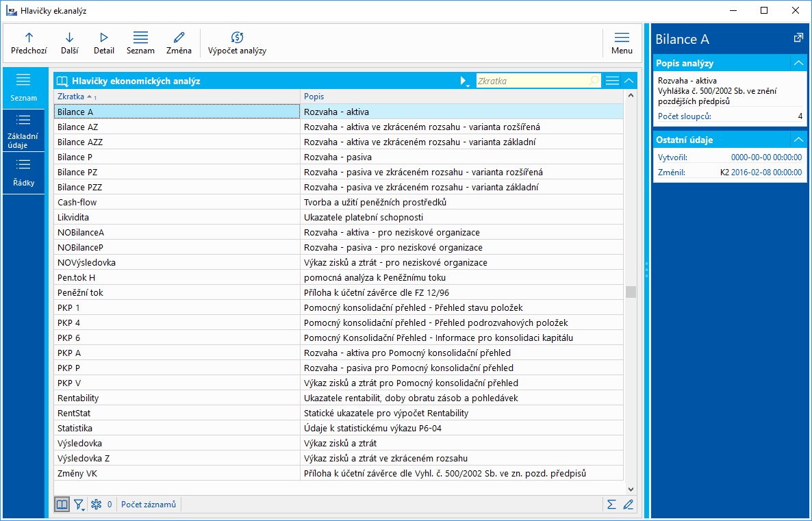
Task: Select the Likvidita row
Action: pos(339,217)
